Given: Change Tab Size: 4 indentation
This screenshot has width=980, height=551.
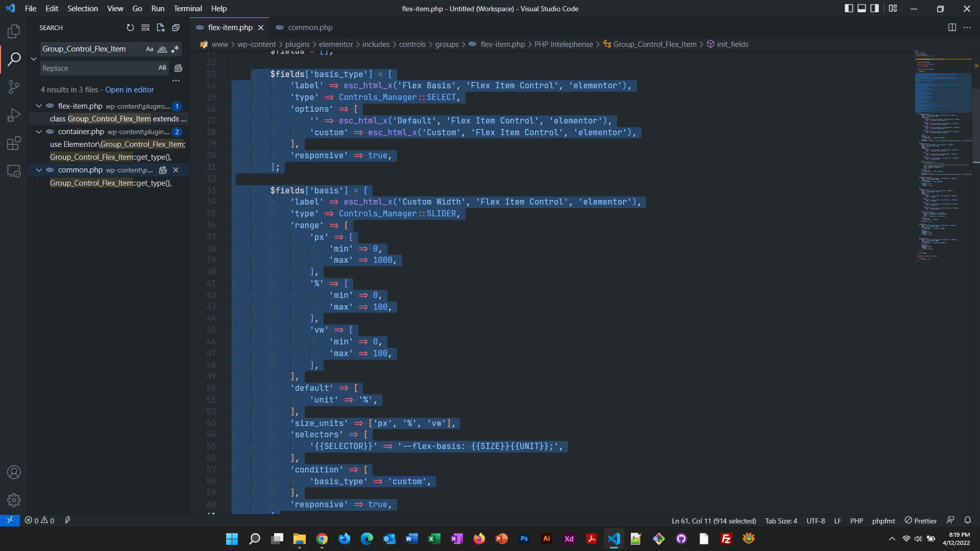Looking at the screenshot, I should coord(781,521).
